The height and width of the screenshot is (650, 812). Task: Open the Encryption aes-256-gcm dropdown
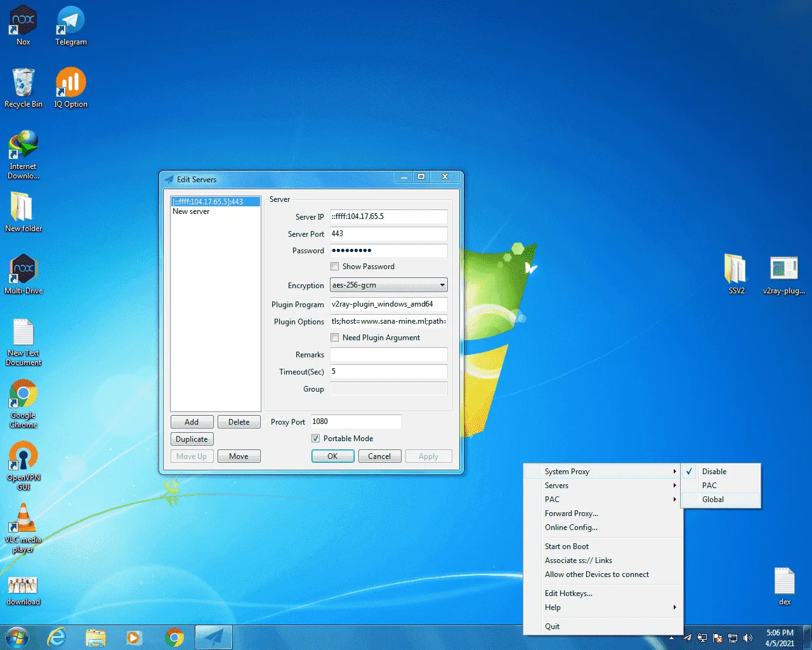[x=388, y=285]
